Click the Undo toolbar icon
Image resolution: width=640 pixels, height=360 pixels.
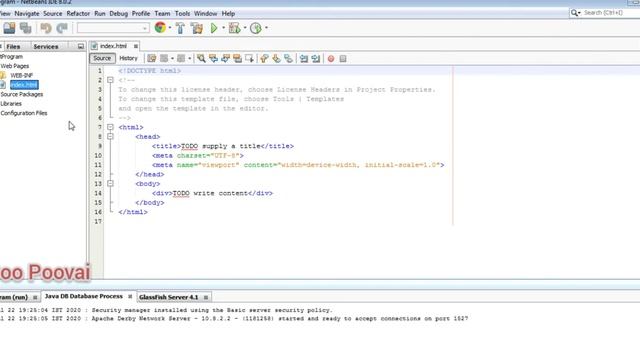(46, 28)
